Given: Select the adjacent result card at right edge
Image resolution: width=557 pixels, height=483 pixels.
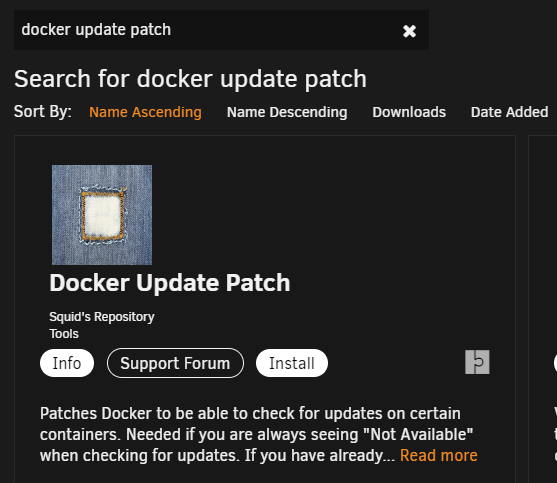Looking at the screenshot, I should point(543,309).
